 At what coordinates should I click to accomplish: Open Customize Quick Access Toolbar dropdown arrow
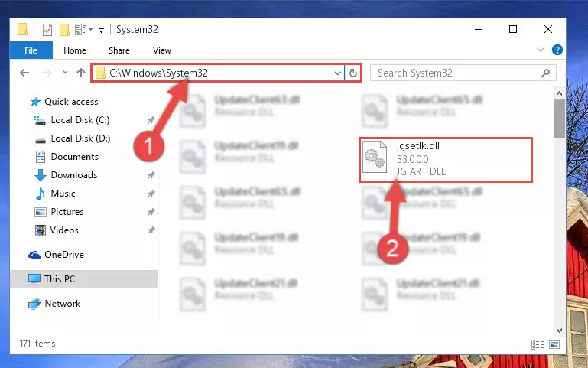[x=101, y=30]
